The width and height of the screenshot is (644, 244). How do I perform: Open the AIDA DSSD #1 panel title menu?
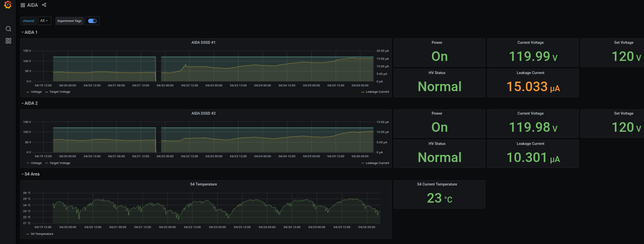pos(203,43)
